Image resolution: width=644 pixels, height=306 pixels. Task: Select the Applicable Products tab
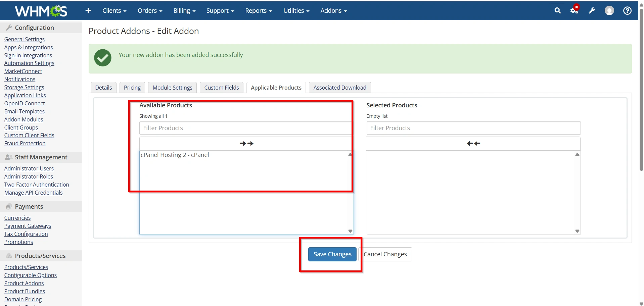tap(276, 88)
